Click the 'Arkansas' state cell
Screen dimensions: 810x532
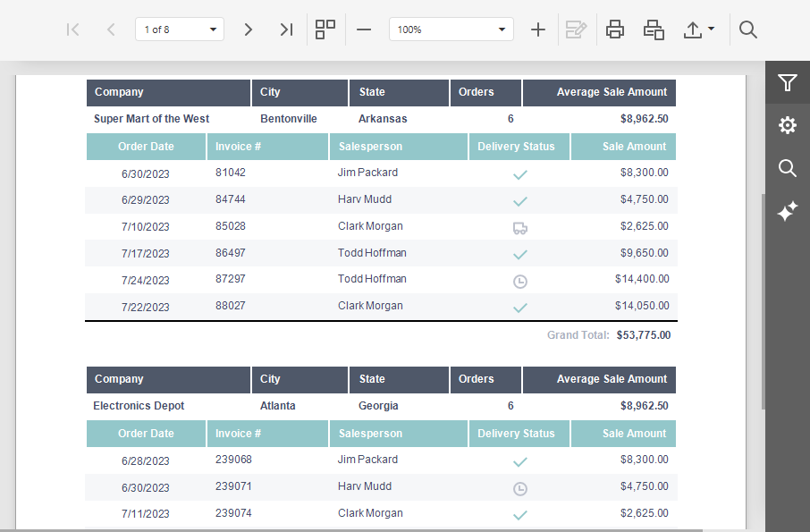(x=383, y=119)
